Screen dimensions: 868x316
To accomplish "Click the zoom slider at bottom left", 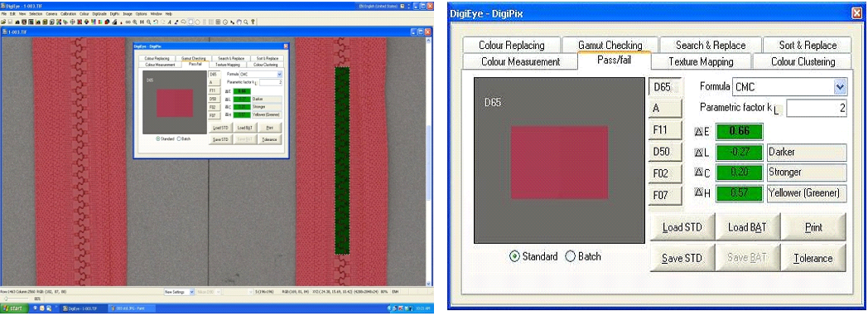I will (x=15, y=299).
